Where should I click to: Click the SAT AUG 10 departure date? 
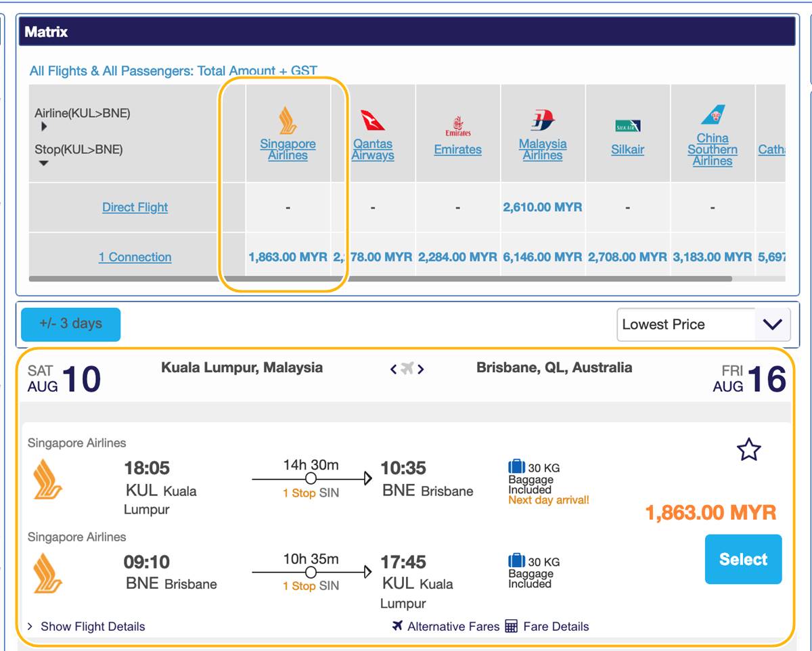pos(64,379)
